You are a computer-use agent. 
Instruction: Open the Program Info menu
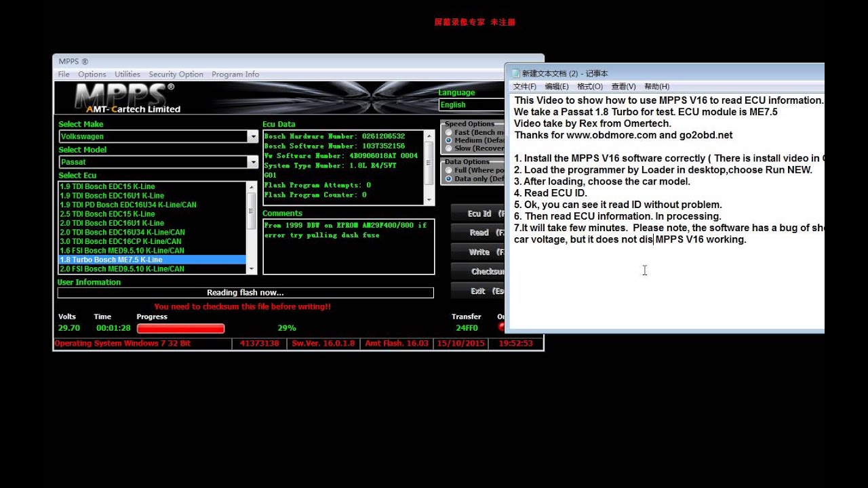235,75
